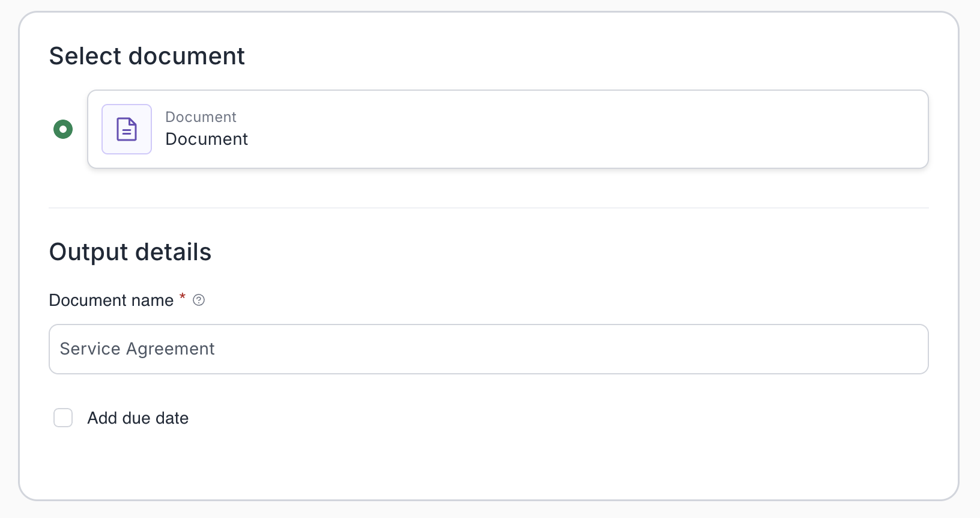Click the gray 'Document' type caption

[x=201, y=117]
